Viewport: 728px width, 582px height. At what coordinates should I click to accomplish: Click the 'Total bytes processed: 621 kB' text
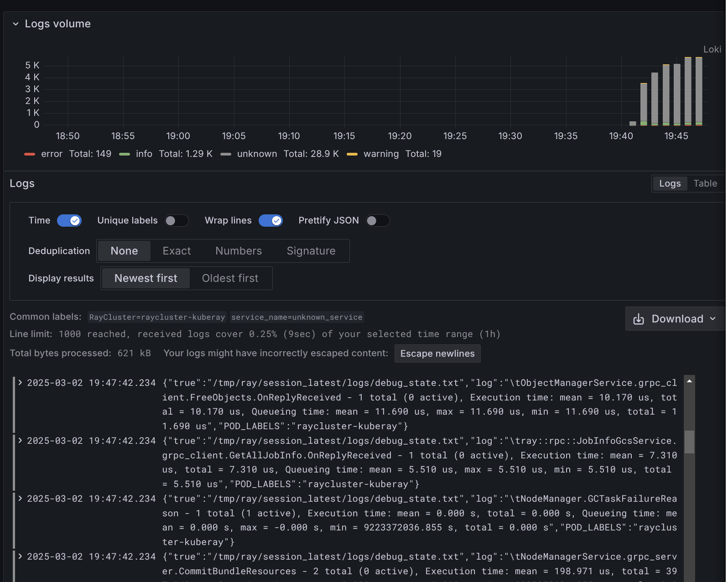(x=80, y=353)
